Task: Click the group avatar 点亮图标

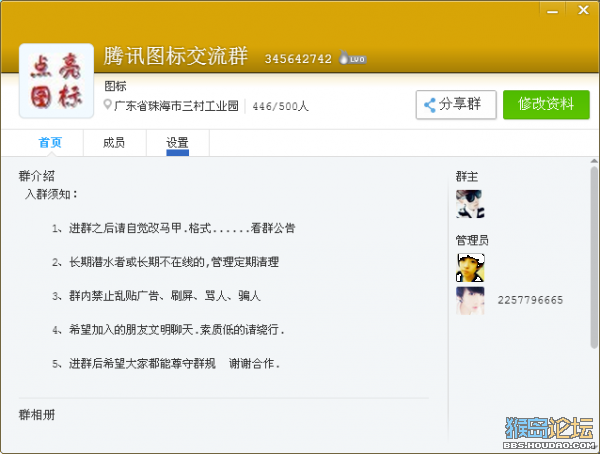Action: click(56, 80)
